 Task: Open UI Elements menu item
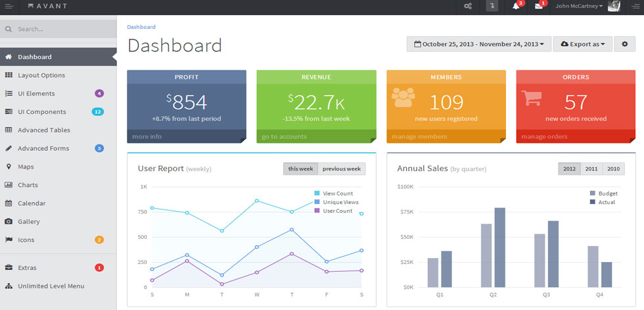click(58, 93)
